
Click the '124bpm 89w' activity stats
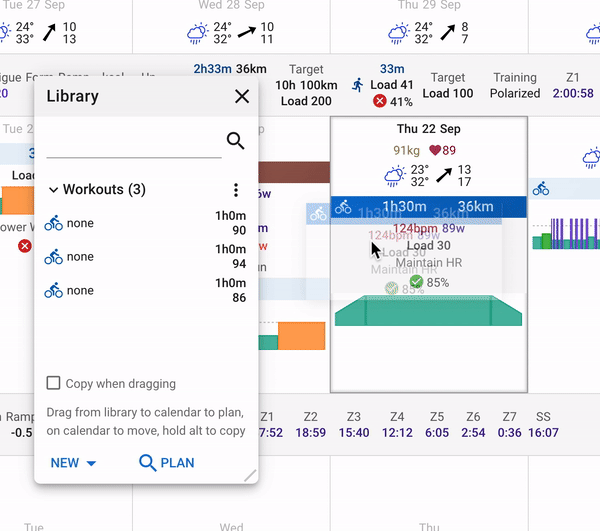[429, 228]
